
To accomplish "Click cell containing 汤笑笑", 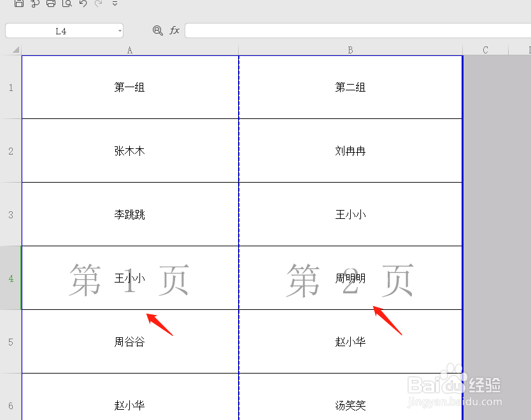I will [x=351, y=397].
